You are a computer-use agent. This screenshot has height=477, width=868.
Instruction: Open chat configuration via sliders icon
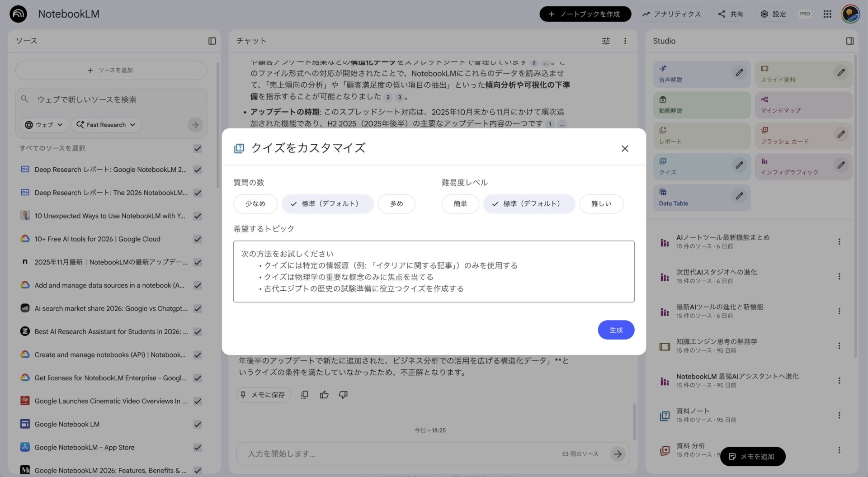(605, 41)
